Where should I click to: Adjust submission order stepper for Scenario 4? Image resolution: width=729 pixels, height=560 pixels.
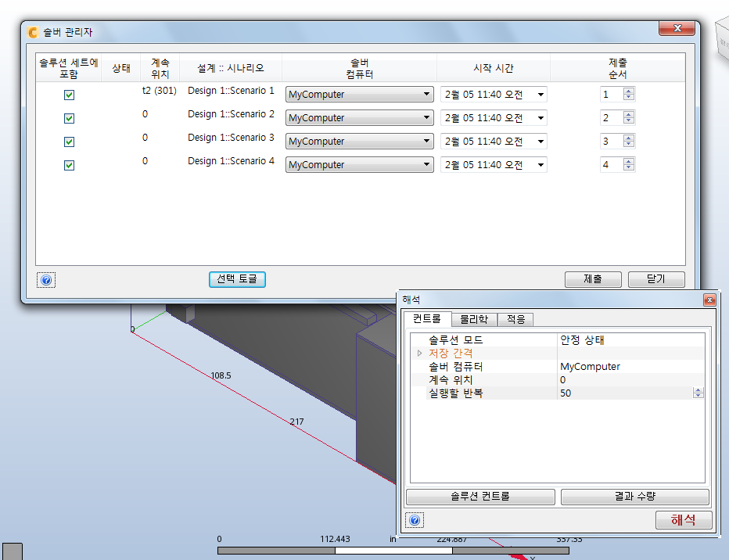pos(629,164)
